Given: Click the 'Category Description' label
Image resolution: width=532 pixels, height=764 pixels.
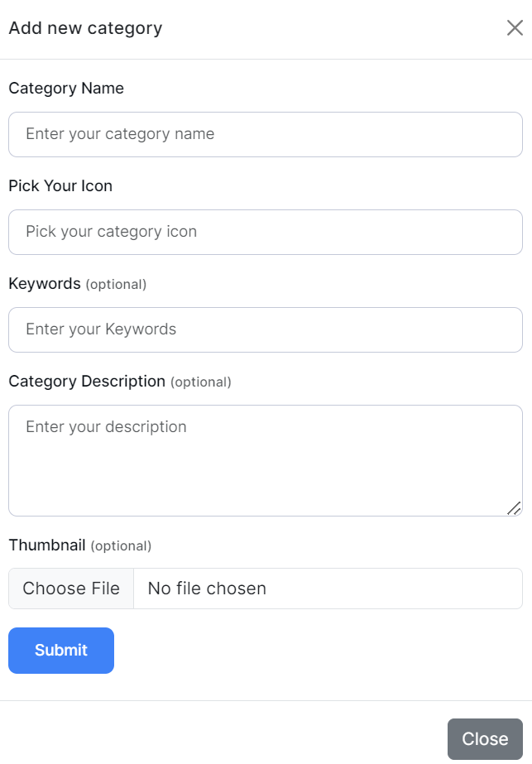Looking at the screenshot, I should pos(87,382).
